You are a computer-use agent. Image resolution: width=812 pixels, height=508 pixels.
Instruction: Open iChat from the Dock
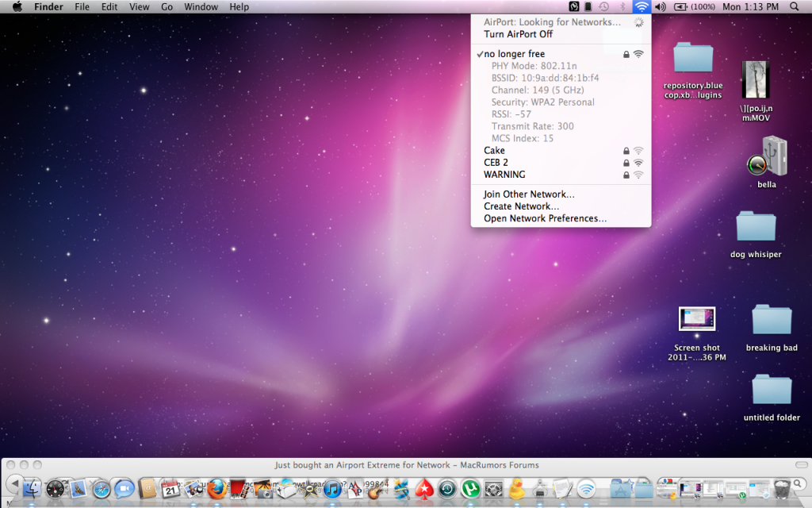click(124, 489)
